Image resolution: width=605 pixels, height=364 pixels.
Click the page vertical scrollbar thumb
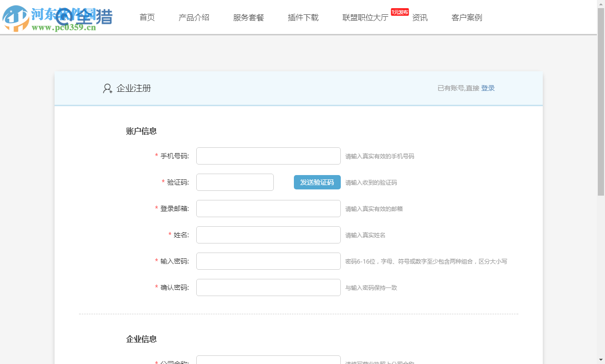click(x=601, y=101)
